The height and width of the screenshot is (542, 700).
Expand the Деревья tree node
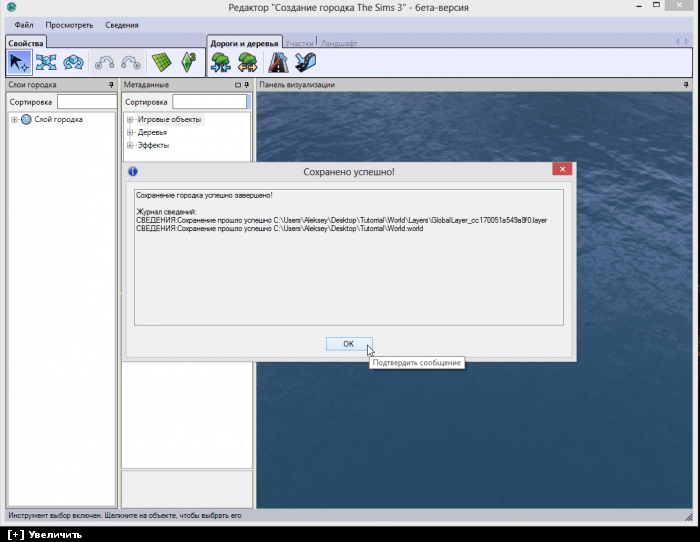click(x=130, y=133)
